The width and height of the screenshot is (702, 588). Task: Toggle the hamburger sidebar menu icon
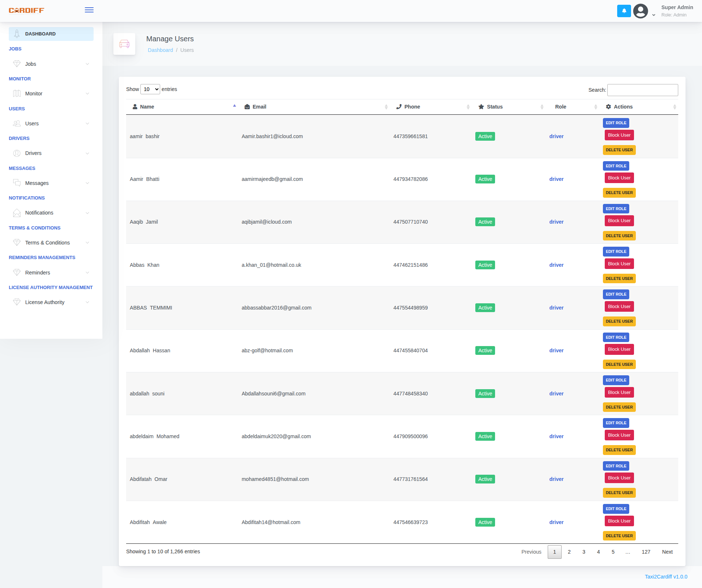click(89, 10)
